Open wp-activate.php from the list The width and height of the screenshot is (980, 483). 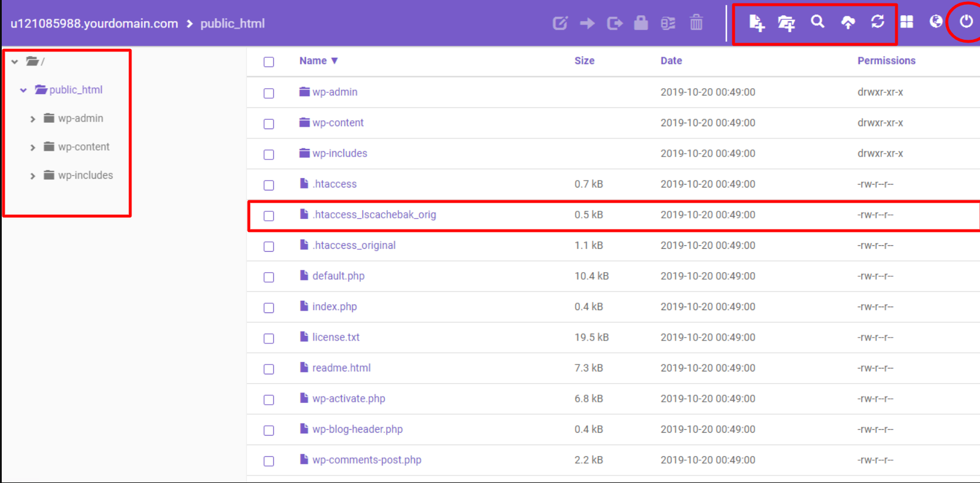(x=349, y=399)
